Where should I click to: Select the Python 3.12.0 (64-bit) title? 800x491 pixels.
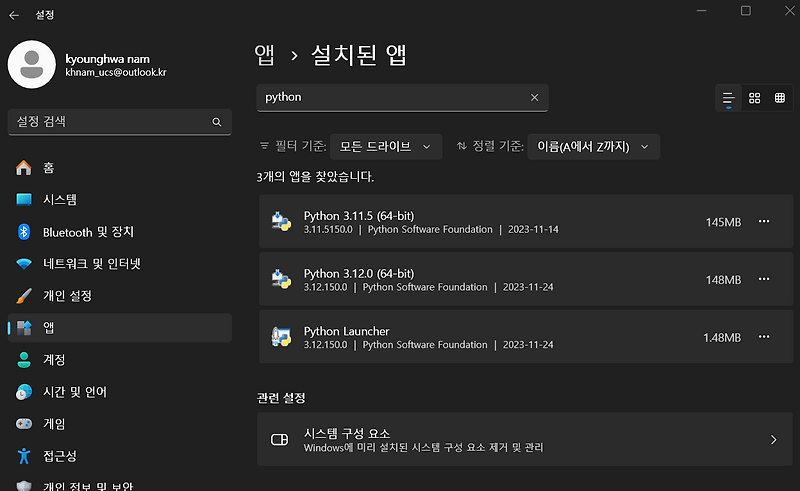tap(359, 274)
